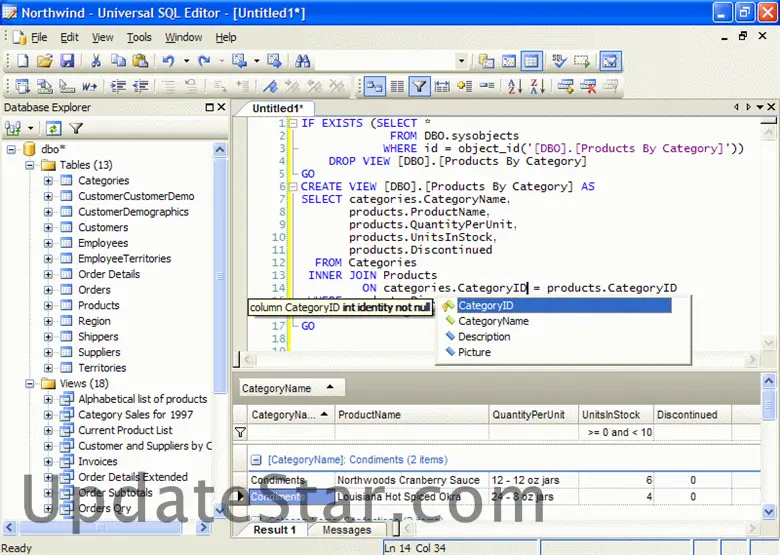Increase indent of selected lines
This screenshot has width=780, height=555.
click(x=118, y=87)
